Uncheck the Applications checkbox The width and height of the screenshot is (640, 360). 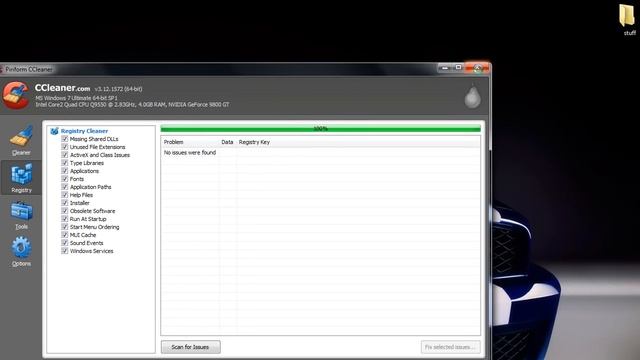click(x=64, y=171)
